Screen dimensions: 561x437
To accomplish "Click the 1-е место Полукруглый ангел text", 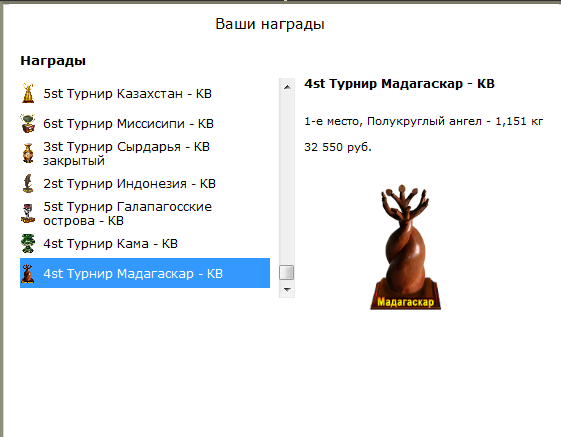I will [x=424, y=121].
